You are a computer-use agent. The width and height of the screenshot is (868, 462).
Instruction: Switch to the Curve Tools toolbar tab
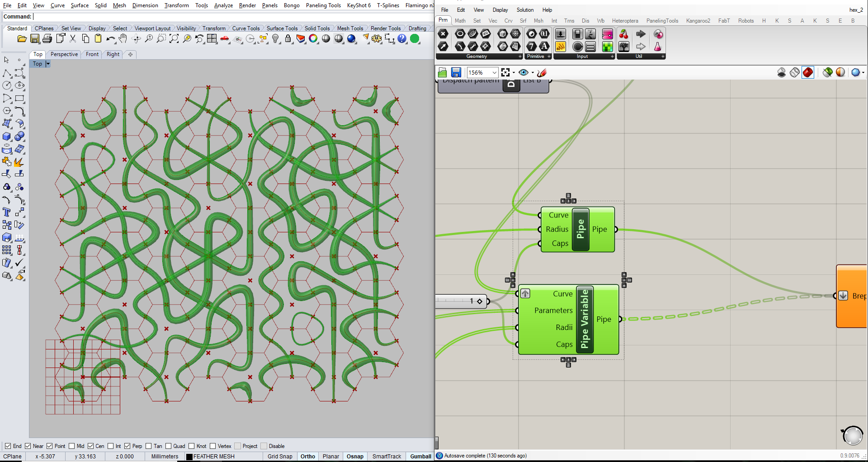tap(246, 28)
